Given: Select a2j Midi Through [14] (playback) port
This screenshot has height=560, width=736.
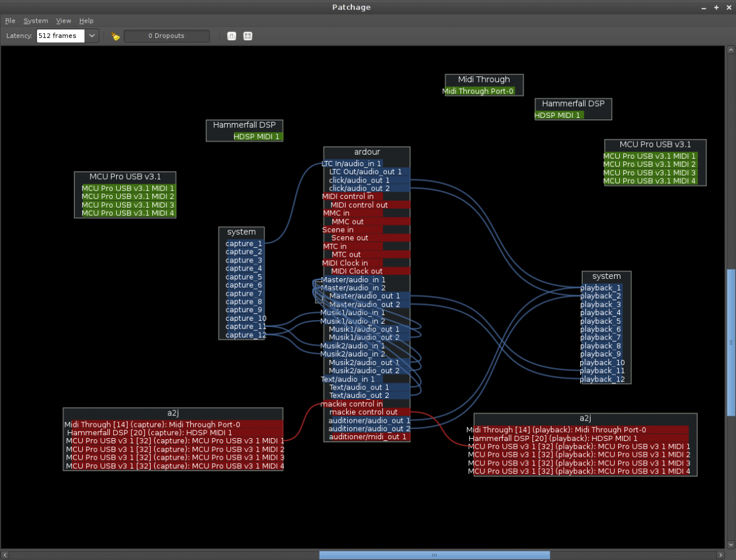Looking at the screenshot, I should (578, 430).
